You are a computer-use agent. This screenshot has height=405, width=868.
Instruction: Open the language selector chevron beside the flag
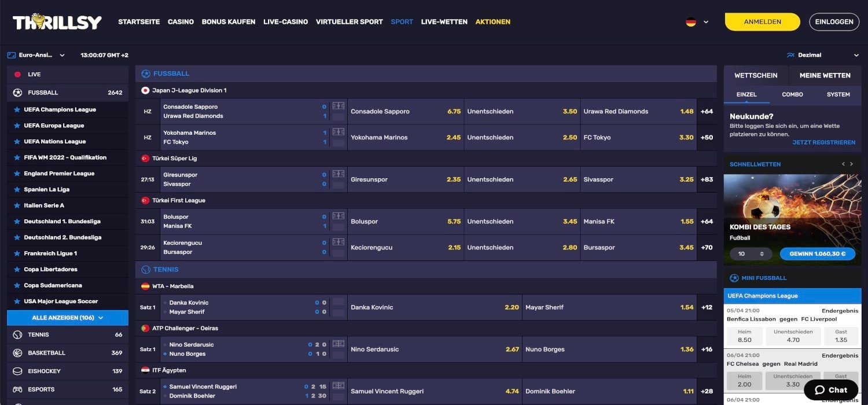coord(706,22)
